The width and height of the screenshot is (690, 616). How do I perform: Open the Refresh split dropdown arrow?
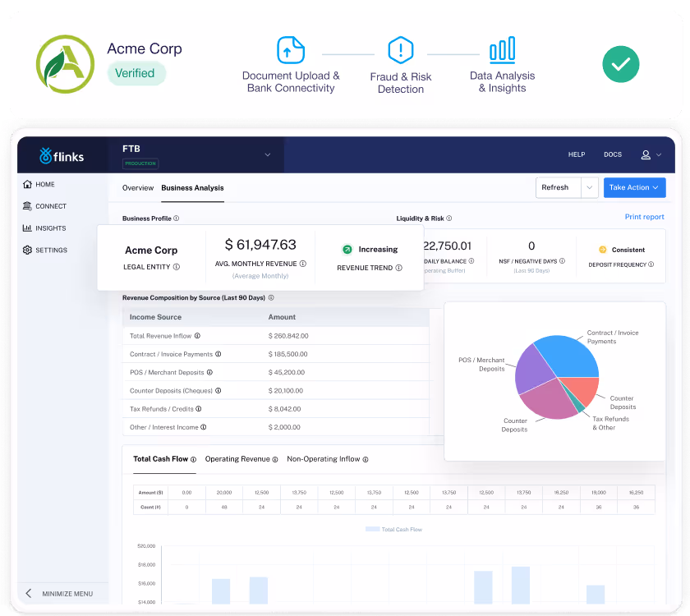pos(589,187)
